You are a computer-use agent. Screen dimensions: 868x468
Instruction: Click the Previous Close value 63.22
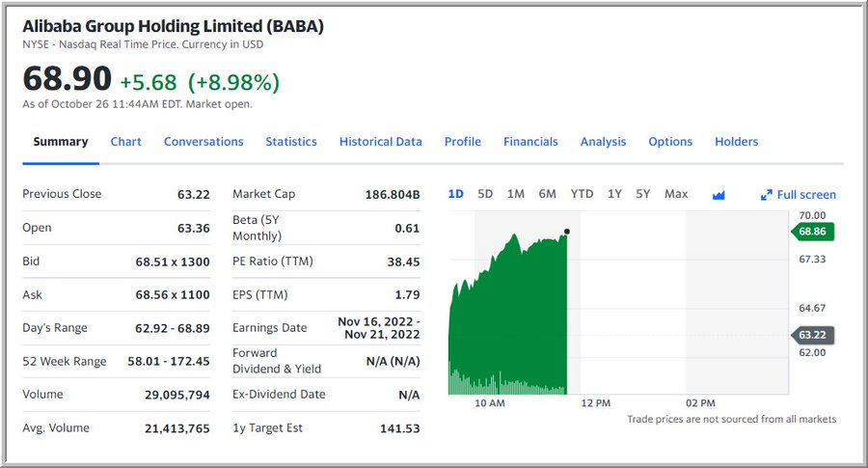(x=194, y=194)
